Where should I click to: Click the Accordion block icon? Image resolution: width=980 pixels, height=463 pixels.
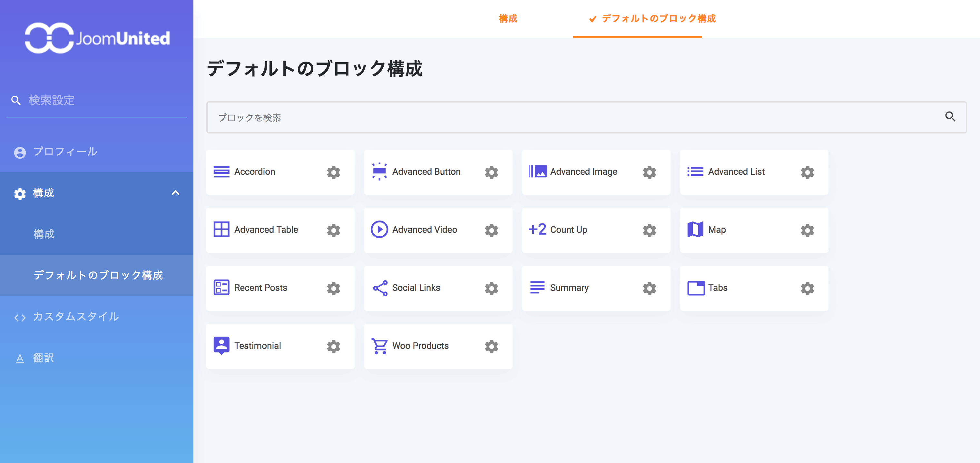point(221,172)
